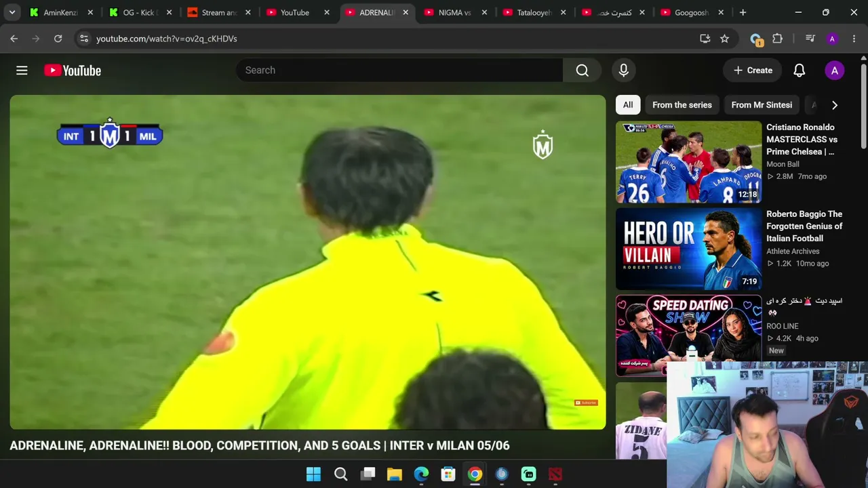
Task: Install the YouTube app from the address bar
Action: (x=705, y=39)
